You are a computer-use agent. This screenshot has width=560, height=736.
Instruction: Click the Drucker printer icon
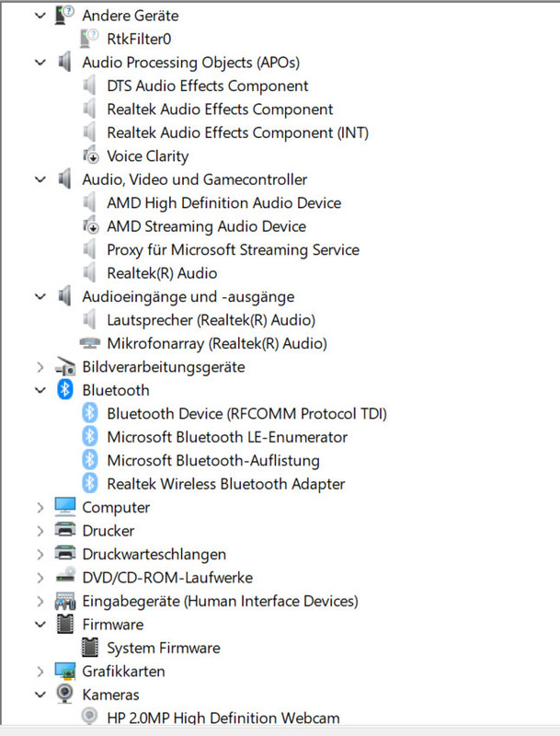pyautogui.click(x=64, y=530)
